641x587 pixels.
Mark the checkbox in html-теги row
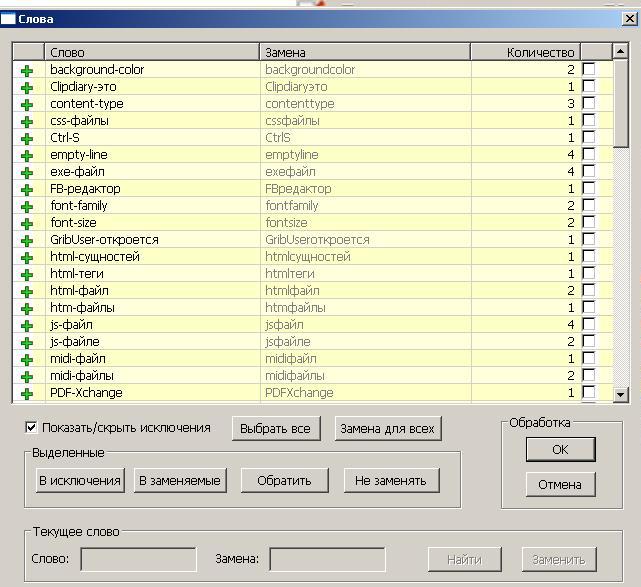[589, 273]
